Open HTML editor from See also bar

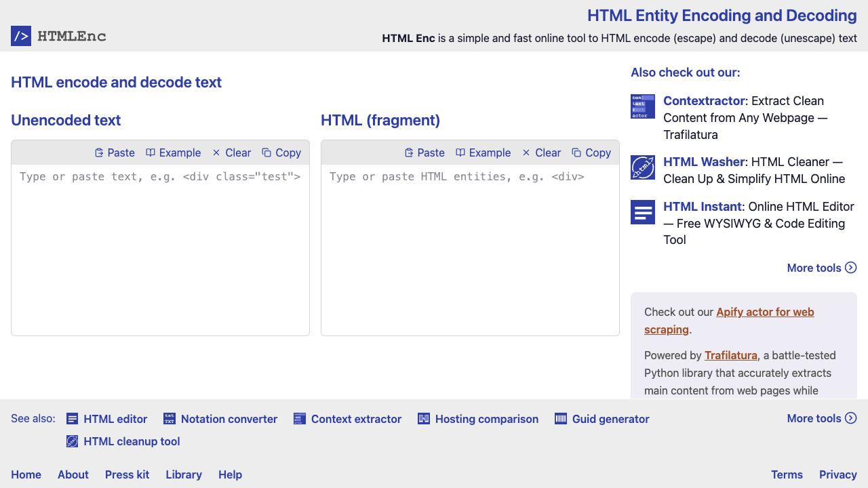pos(107,419)
